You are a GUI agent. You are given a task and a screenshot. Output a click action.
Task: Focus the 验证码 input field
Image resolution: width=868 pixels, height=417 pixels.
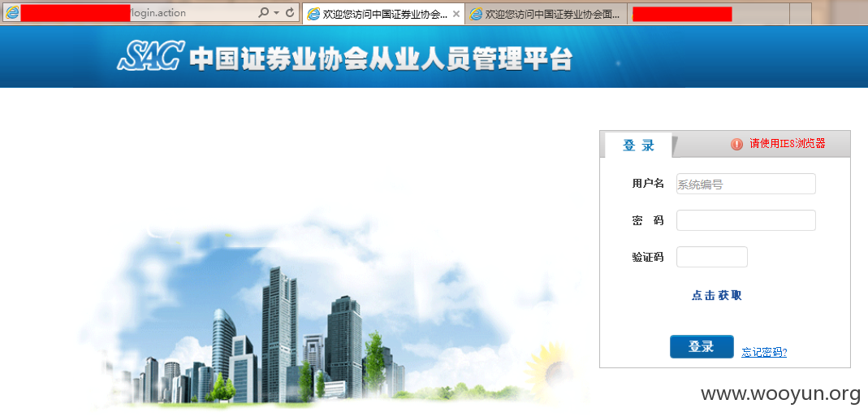(712, 257)
